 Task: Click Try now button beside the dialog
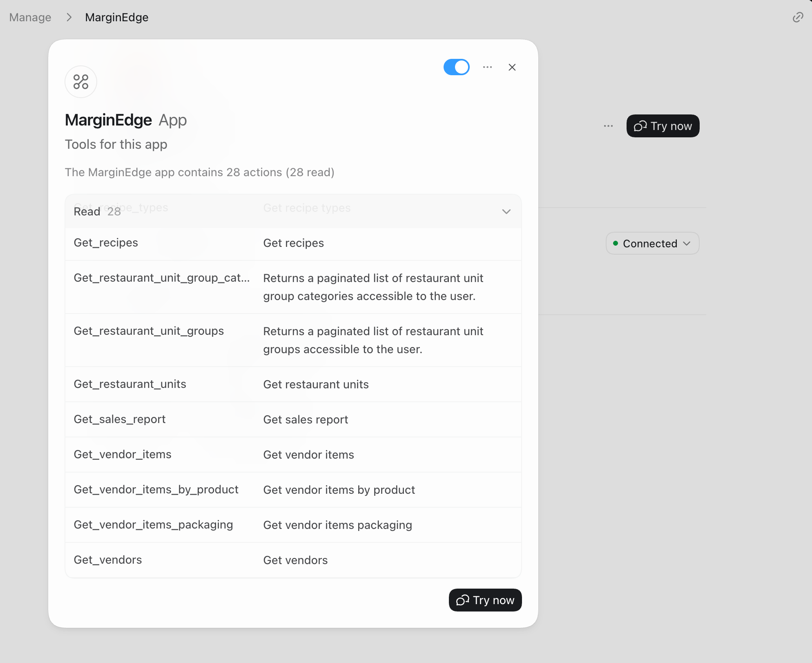[x=663, y=126]
